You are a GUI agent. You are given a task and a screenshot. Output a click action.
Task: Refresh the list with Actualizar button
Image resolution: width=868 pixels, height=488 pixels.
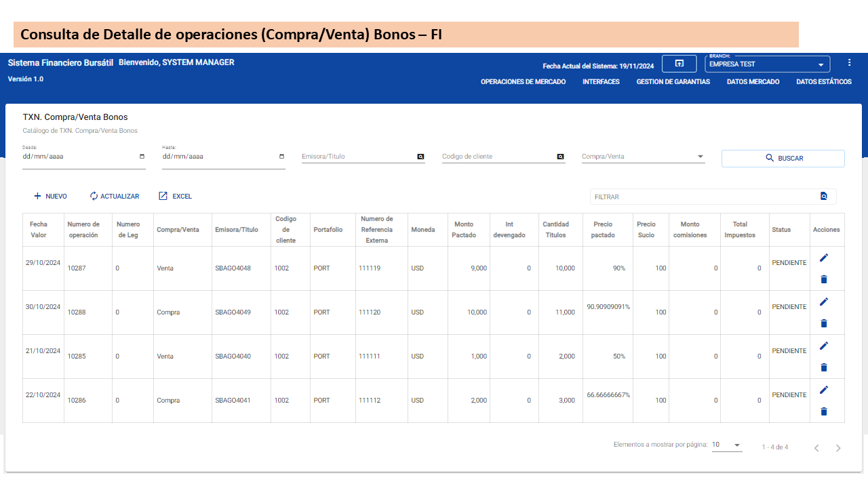click(x=114, y=197)
